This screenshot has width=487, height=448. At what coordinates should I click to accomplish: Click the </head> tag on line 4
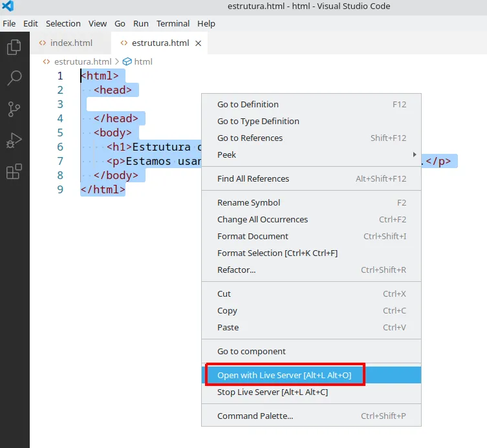point(116,118)
